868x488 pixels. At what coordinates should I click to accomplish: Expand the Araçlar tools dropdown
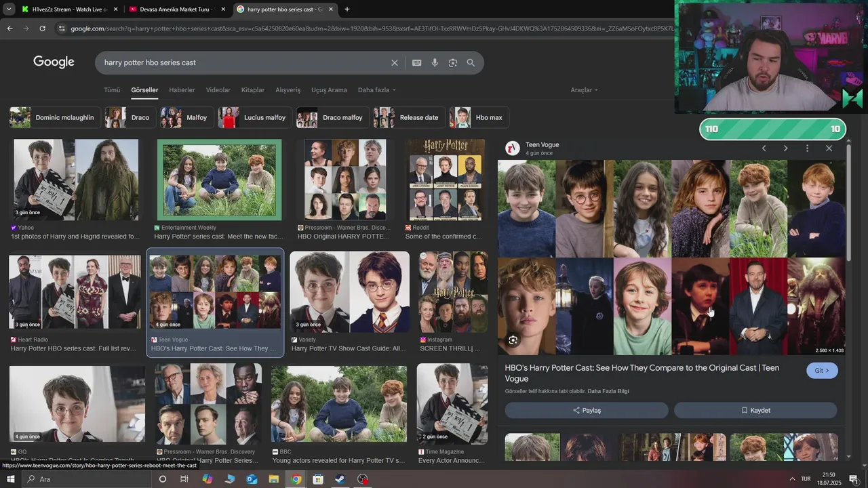point(584,89)
